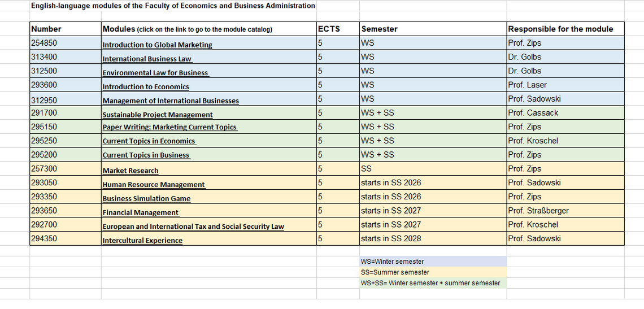Open Management of International Businesses link
The image size is (644, 309).
pyautogui.click(x=171, y=101)
